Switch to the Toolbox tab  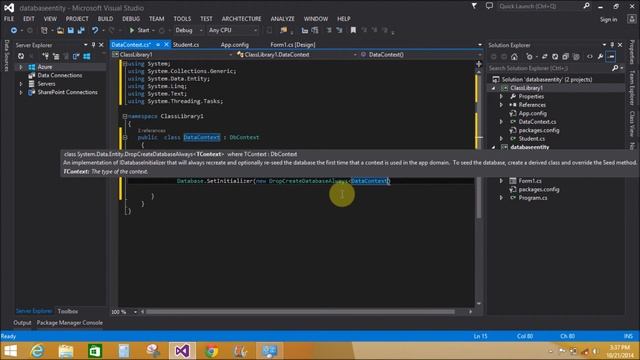pyautogui.click(x=68, y=311)
